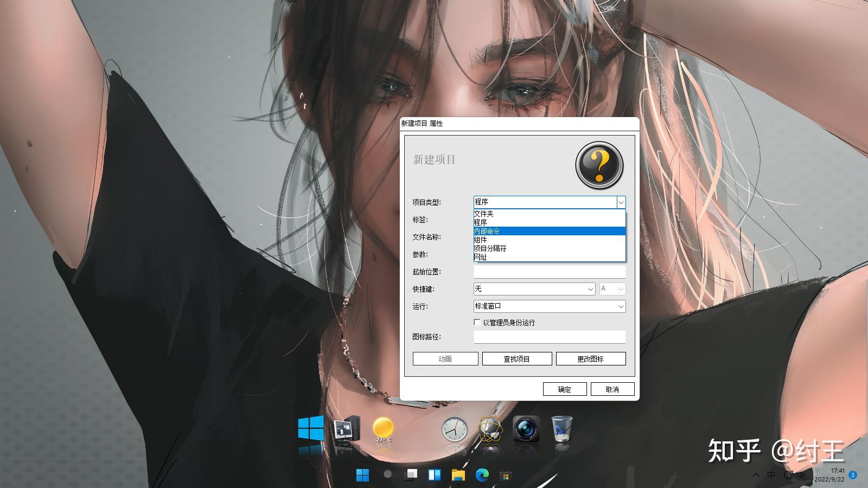Expand the 快捷键 无 dropdown
The width and height of the screenshot is (868, 488).
pos(534,289)
